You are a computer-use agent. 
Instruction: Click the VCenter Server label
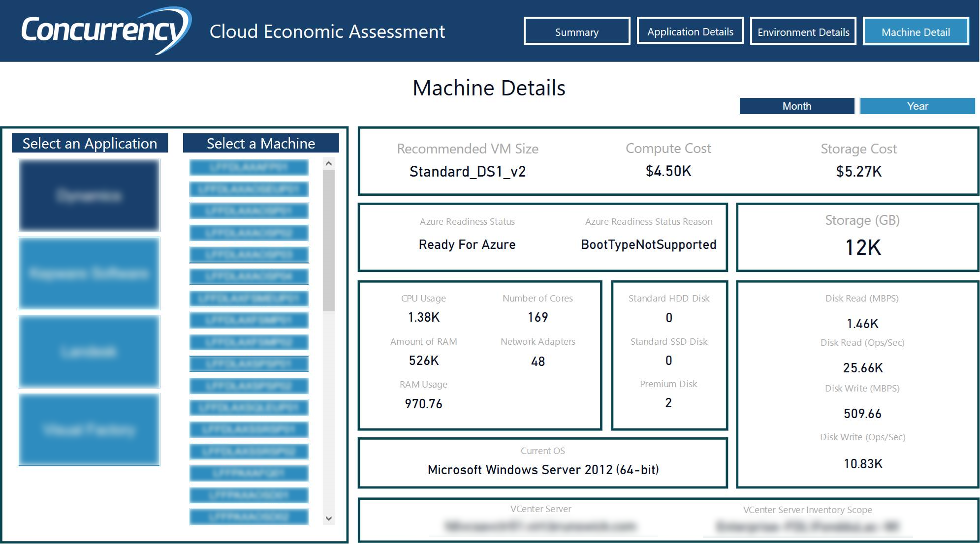pyautogui.click(x=540, y=509)
